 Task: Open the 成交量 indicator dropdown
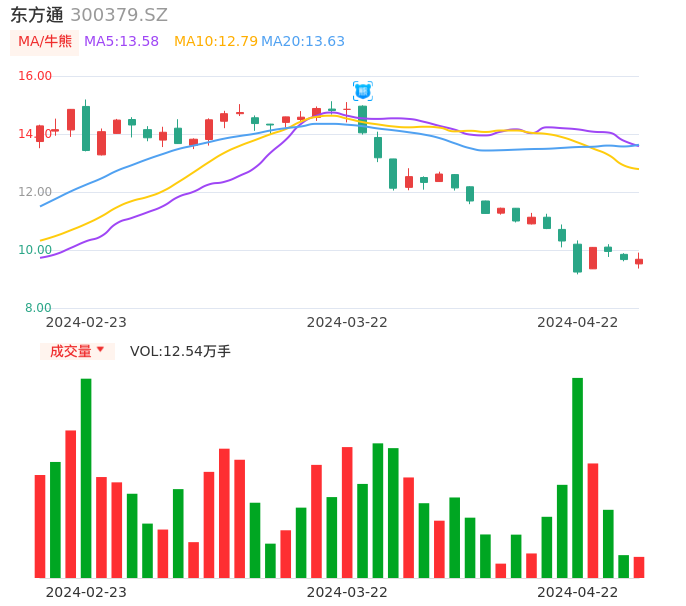77,351
